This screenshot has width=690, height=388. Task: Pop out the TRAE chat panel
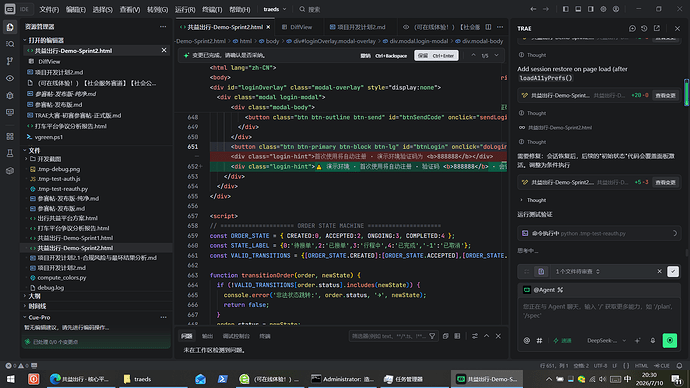coord(657,29)
